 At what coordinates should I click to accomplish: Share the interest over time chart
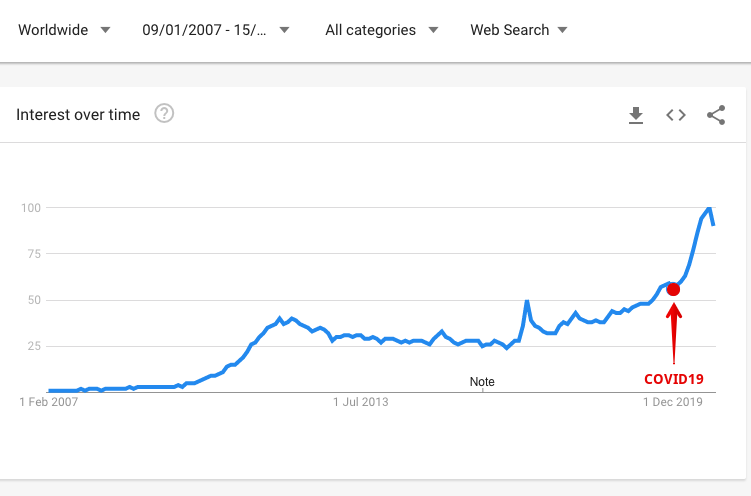[716, 115]
